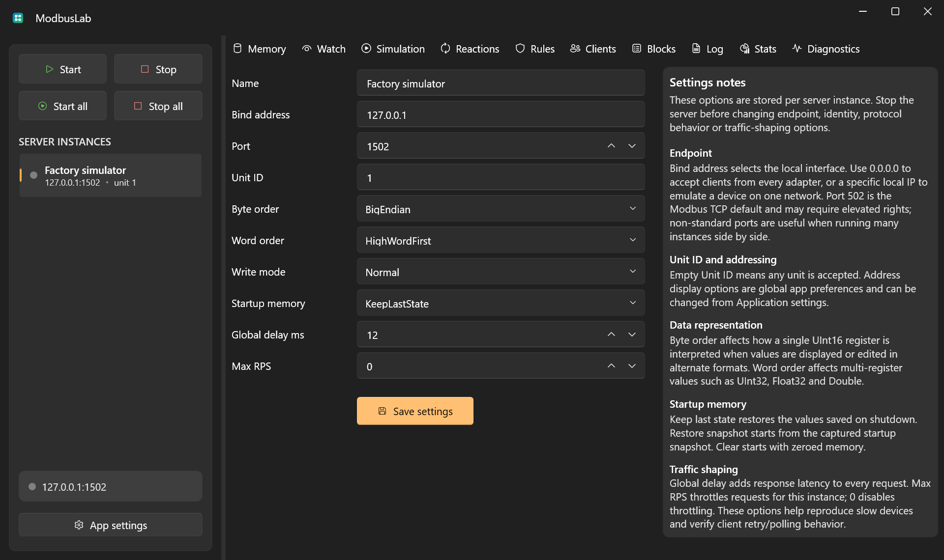Click the Memory tab cylinder icon

click(237, 48)
